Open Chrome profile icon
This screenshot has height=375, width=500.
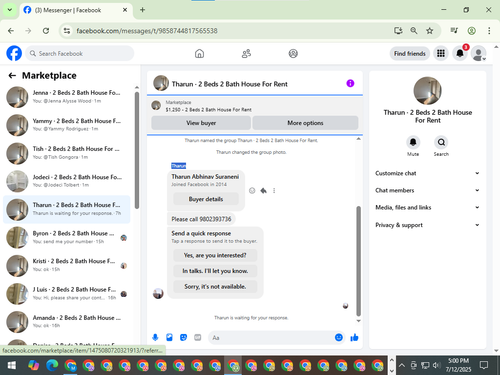(x=471, y=31)
